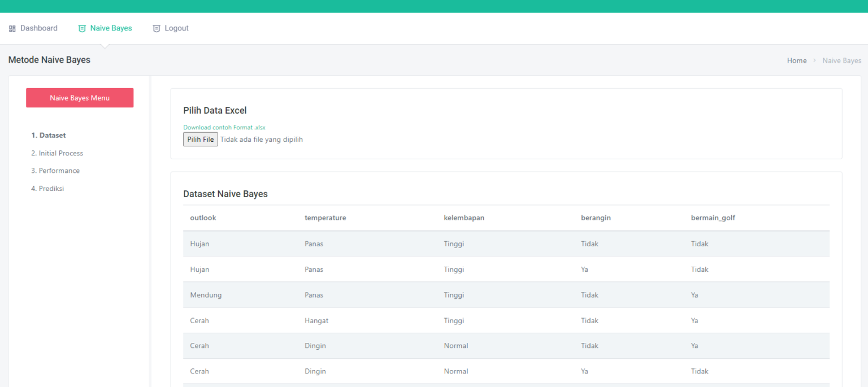The width and height of the screenshot is (868, 387).
Task: Click the Pilih File button
Action: 201,140
